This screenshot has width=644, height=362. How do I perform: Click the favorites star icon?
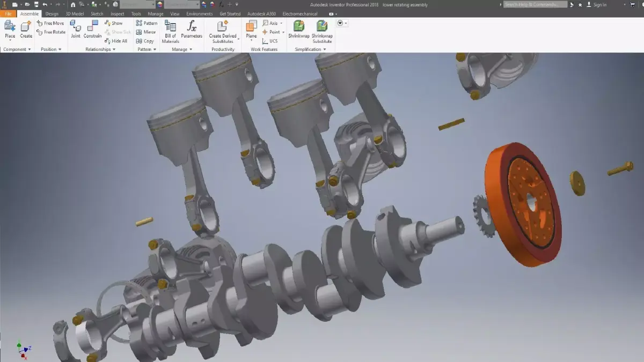[x=580, y=4]
